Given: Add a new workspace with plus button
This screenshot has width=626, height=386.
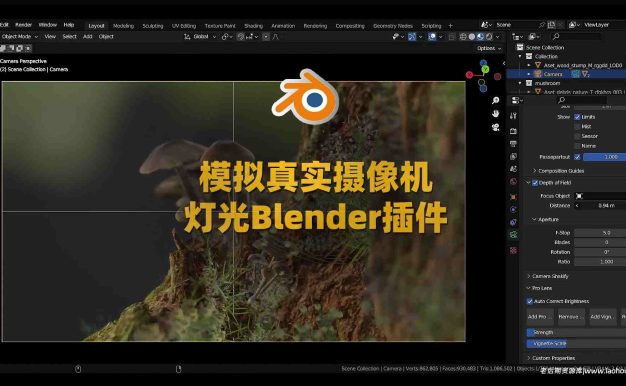Looking at the screenshot, I should (450, 26).
